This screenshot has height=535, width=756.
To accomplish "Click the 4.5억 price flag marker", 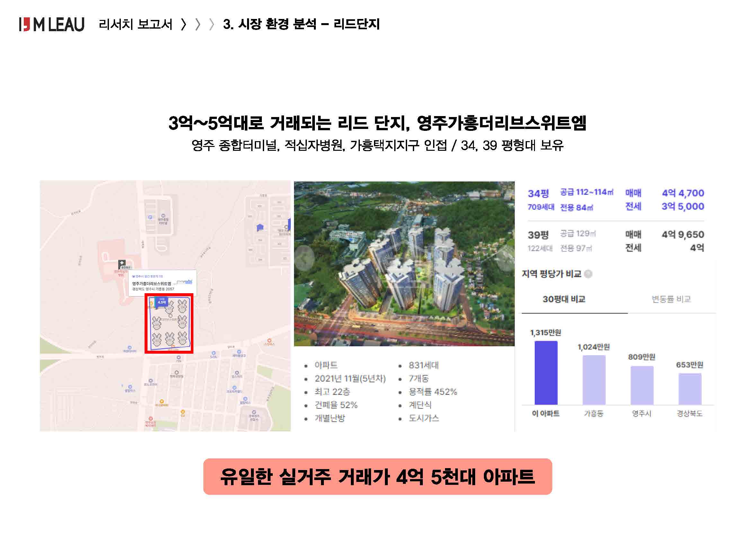I will tap(161, 302).
